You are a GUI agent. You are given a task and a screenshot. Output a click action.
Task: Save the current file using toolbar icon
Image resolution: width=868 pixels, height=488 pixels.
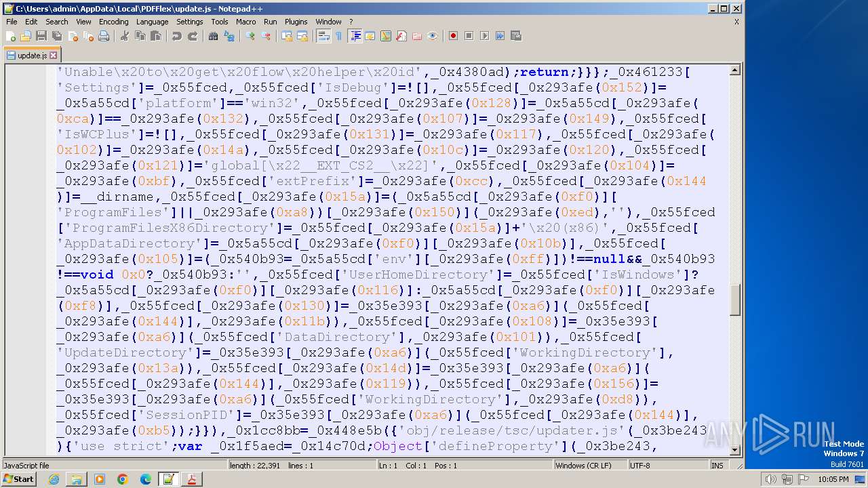[x=41, y=36]
